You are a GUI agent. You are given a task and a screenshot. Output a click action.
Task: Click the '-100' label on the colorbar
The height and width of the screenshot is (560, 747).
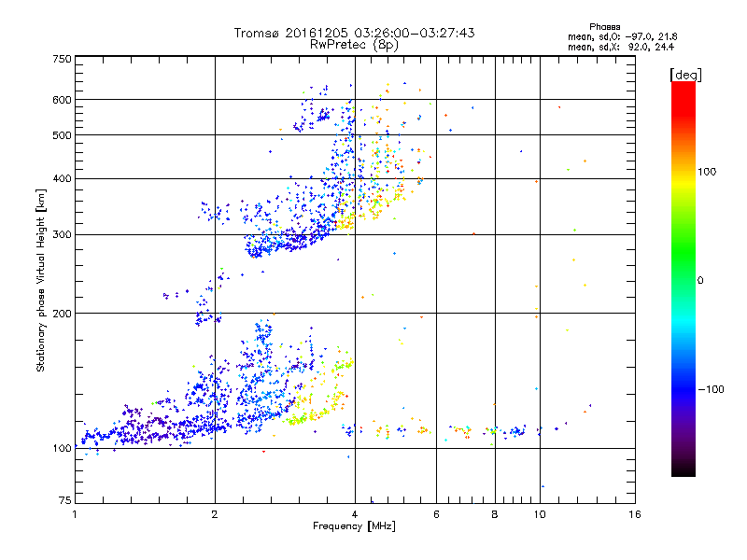pyautogui.click(x=711, y=389)
